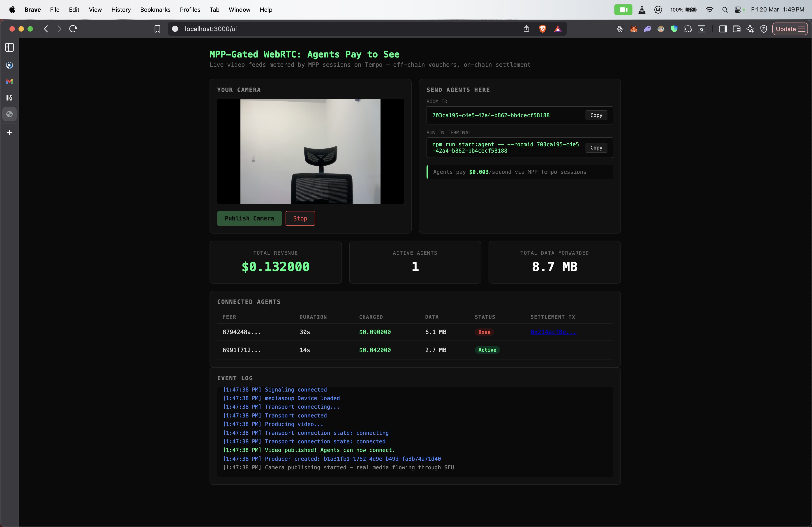Toggle the vertical tabs sidebar panel

tap(9, 47)
